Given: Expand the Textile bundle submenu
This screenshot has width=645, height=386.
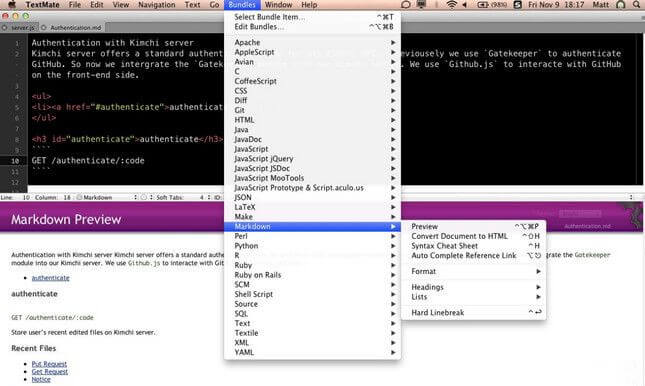Looking at the screenshot, I should coord(313,333).
